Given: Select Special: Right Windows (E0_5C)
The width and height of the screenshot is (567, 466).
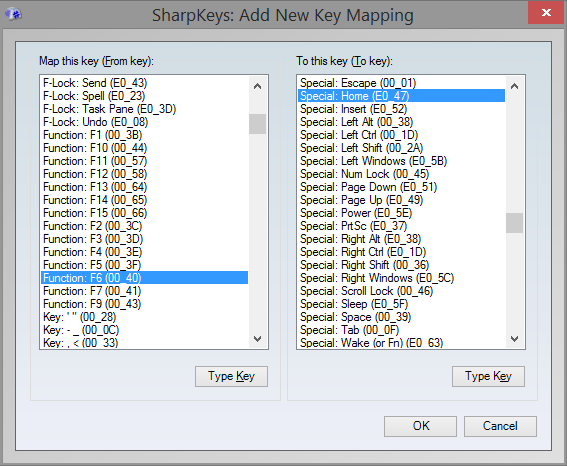Looking at the screenshot, I should point(401,278).
